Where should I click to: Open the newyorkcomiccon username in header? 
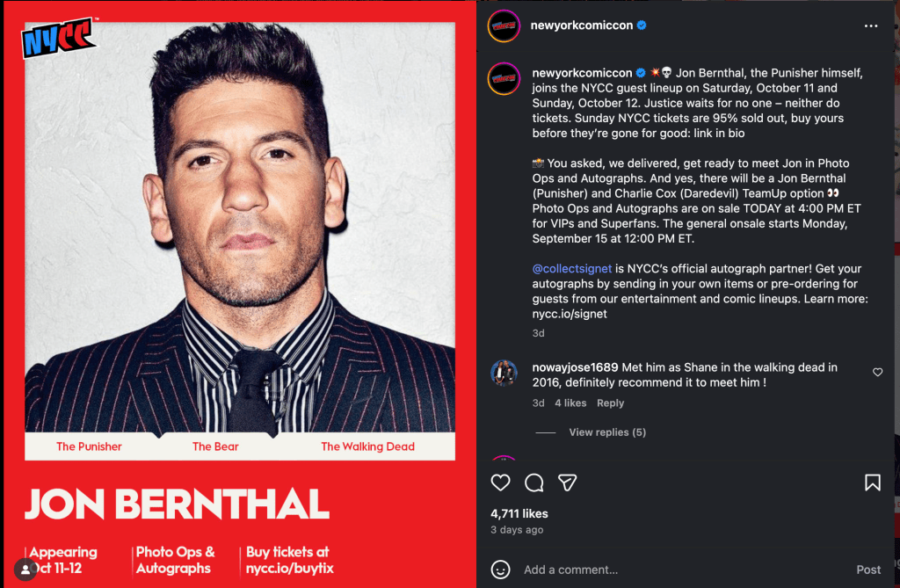click(581, 25)
